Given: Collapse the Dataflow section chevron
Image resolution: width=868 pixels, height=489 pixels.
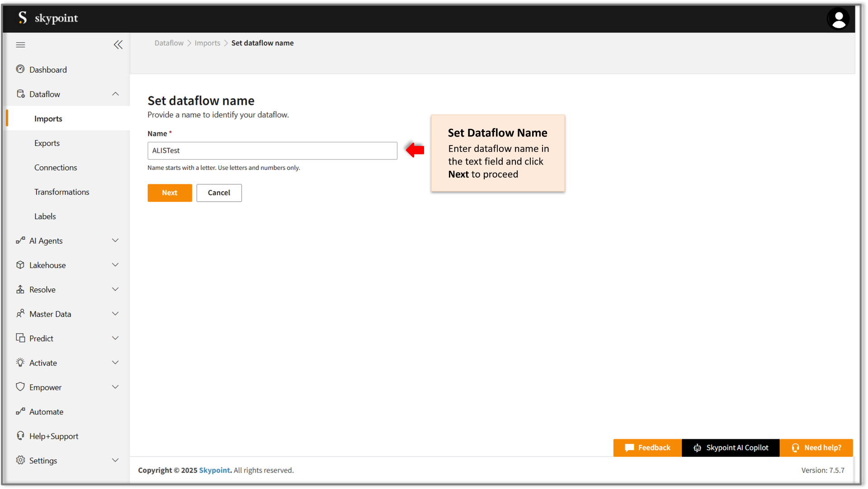Looking at the screenshot, I should pyautogui.click(x=116, y=94).
